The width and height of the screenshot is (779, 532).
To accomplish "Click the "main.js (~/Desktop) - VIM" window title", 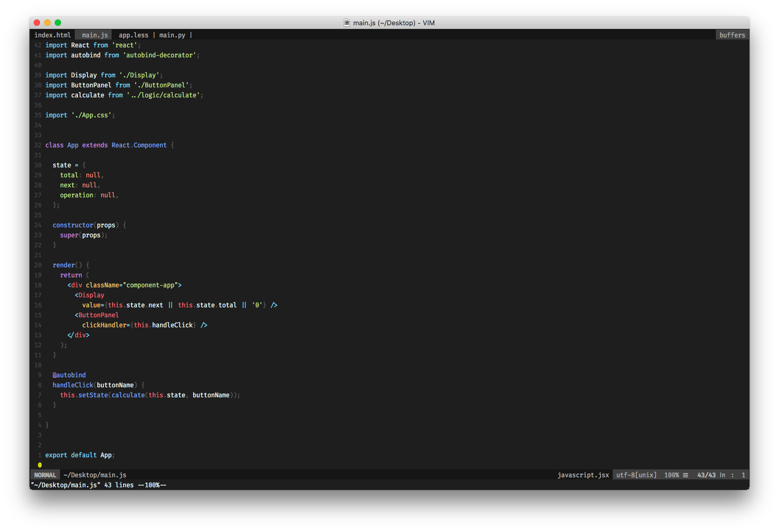I will [394, 23].
